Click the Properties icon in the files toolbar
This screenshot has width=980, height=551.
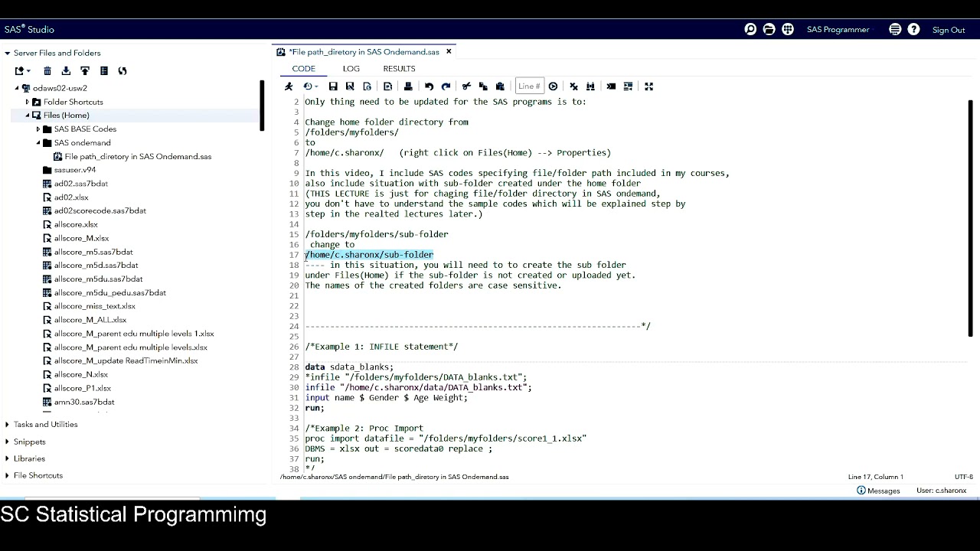[104, 71]
